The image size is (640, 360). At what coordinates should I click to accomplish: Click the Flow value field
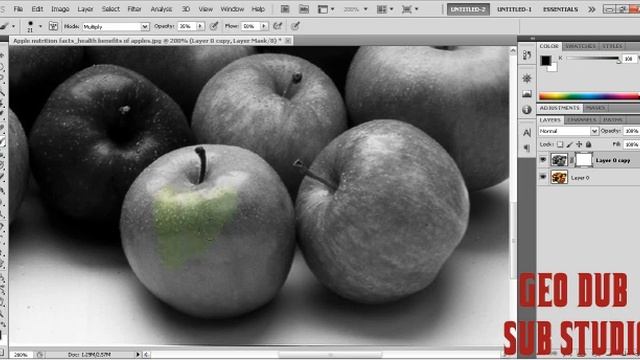tap(251, 26)
